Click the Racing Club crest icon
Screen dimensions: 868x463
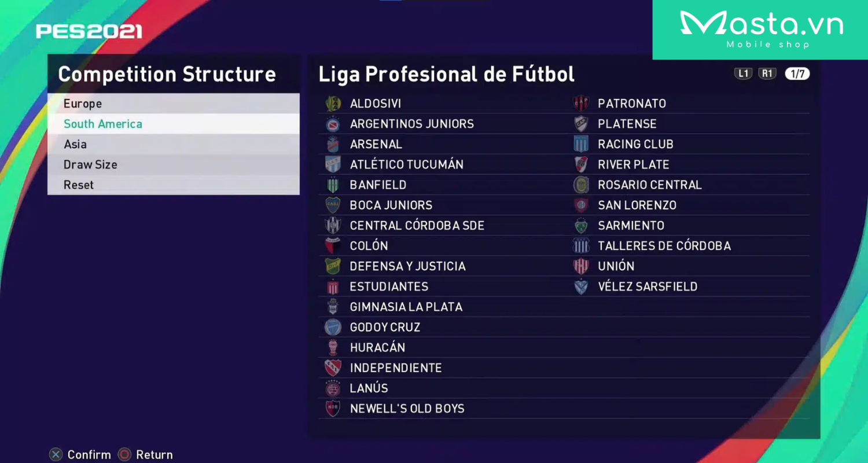pyautogui.click(x=581, y=144)
